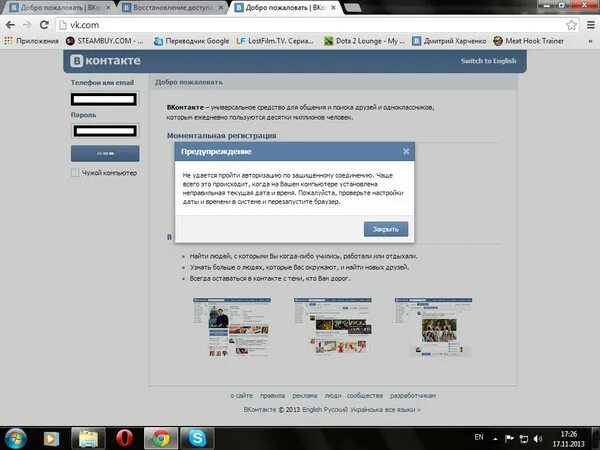
Task: Open the реклама footer link
Action: tap(305, 396)
